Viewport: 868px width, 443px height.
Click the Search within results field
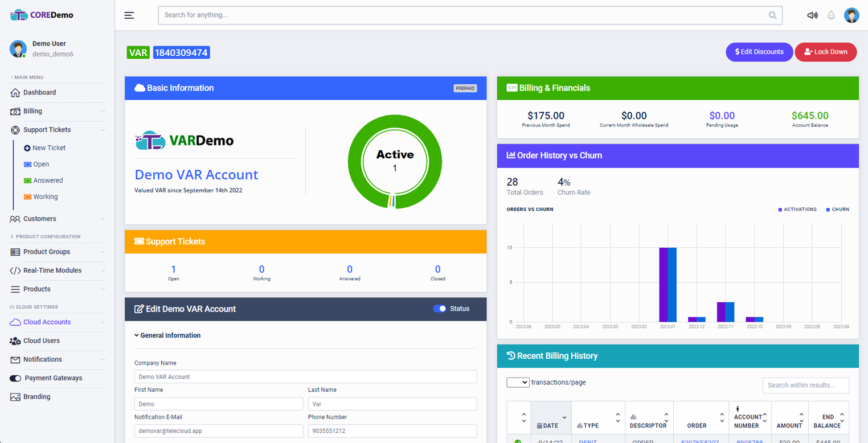tap(806, 385)
